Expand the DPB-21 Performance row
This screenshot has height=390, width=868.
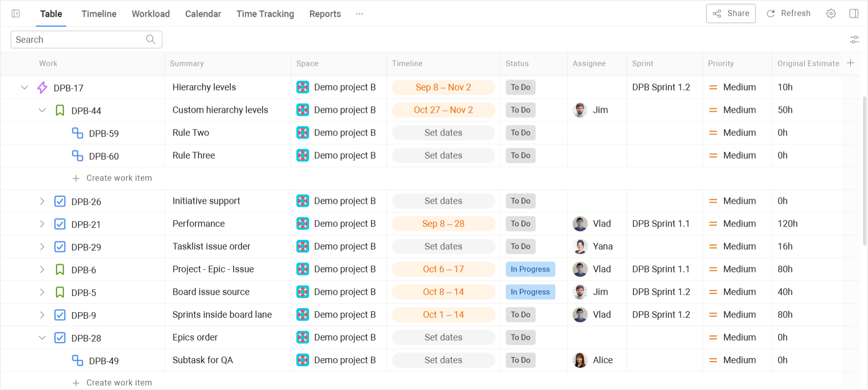click(42, 224)
